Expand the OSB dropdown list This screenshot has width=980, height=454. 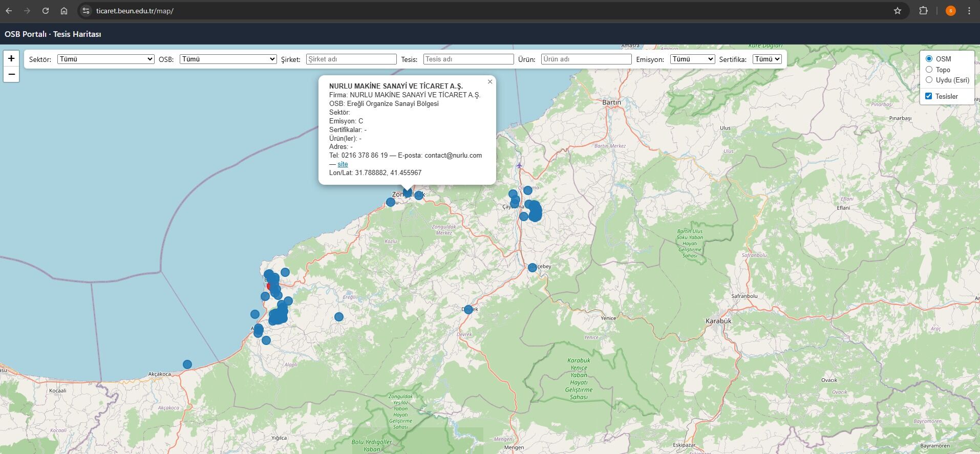pos(228,59)
